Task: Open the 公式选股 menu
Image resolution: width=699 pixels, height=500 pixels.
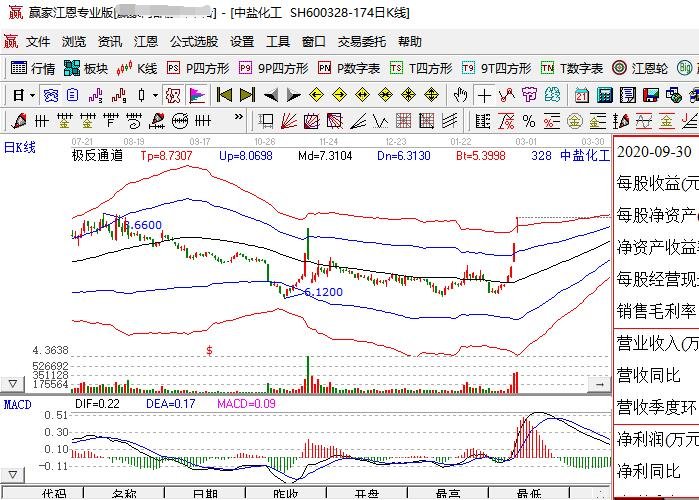Action: coord(194,41)
